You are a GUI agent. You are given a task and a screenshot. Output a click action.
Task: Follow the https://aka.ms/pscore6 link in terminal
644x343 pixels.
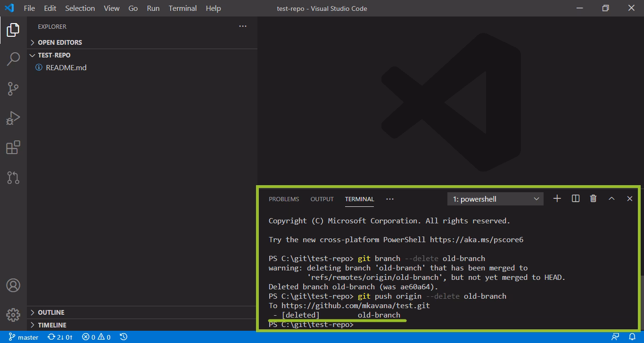click(477, 240)
